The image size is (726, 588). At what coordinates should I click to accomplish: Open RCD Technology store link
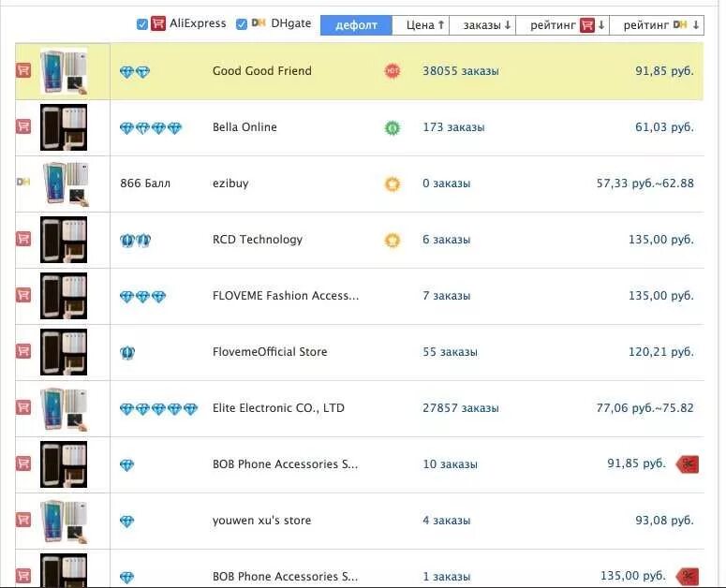tap(258, 239)
